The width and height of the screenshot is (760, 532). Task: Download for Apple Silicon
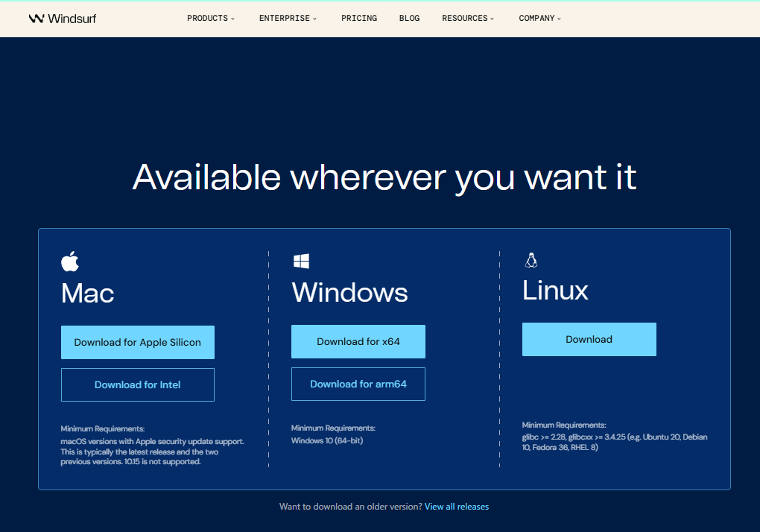point(138,343)
